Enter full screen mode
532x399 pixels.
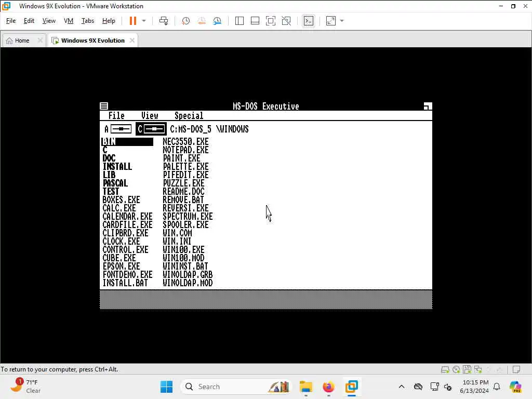point(270,21)
